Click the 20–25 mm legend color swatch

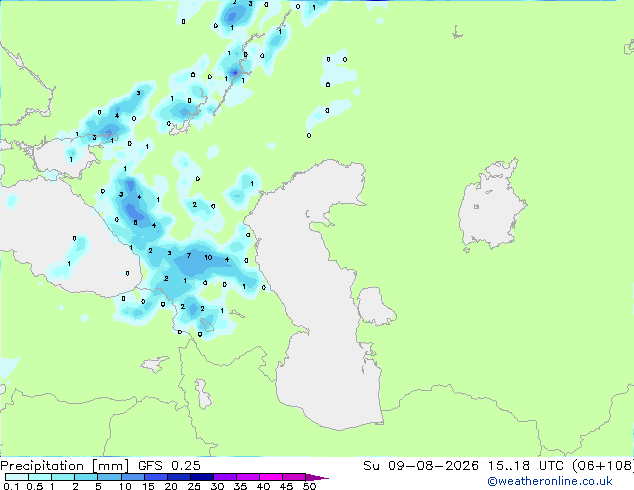point(178,477)
